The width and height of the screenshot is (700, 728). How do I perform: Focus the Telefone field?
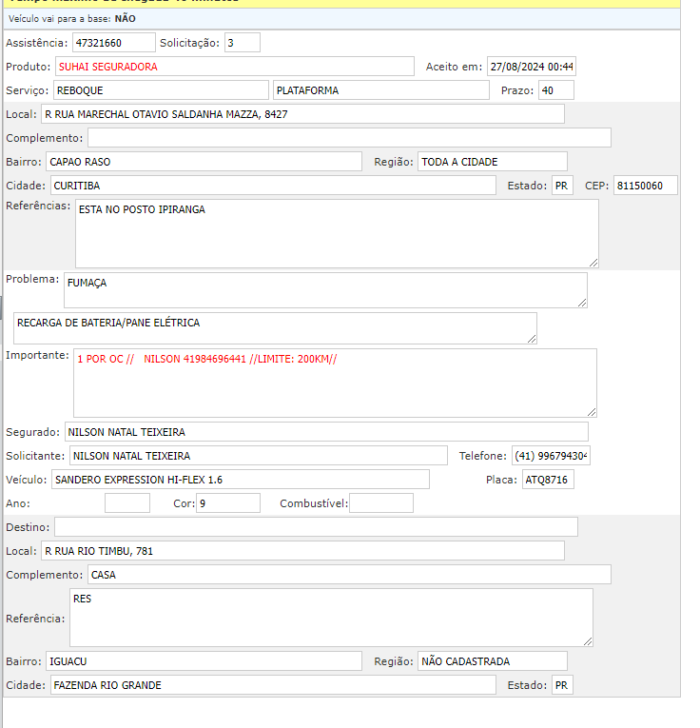(551, 456)
